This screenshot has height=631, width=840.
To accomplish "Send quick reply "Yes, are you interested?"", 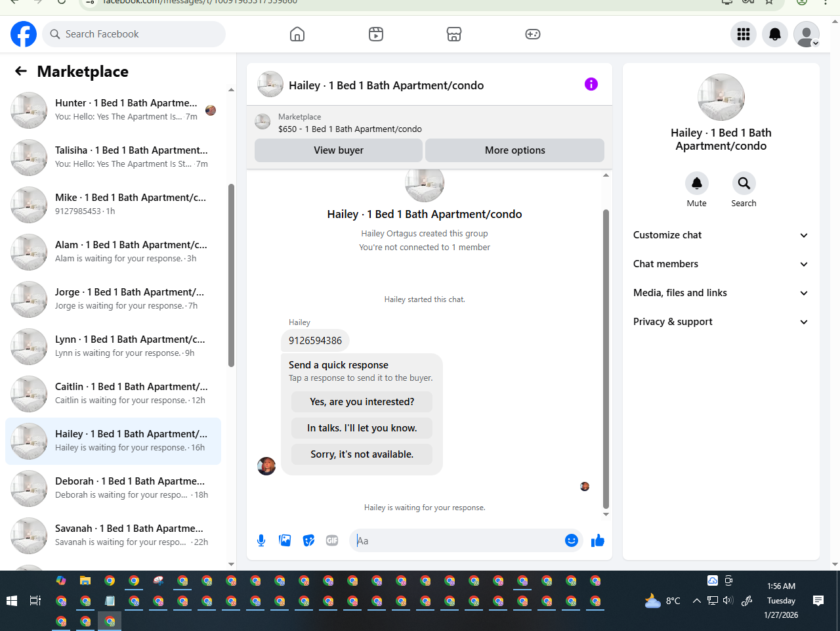I will point(362,402).
